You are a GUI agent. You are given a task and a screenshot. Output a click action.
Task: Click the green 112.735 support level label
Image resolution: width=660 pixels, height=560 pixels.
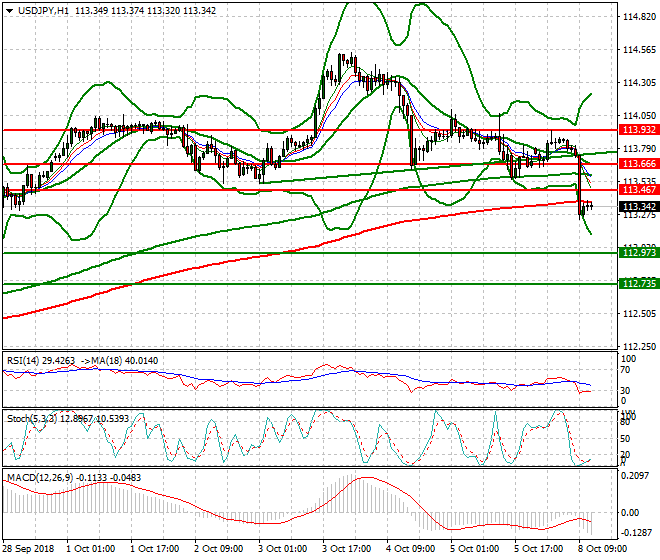pyautogui.click(x=639, y=284)
